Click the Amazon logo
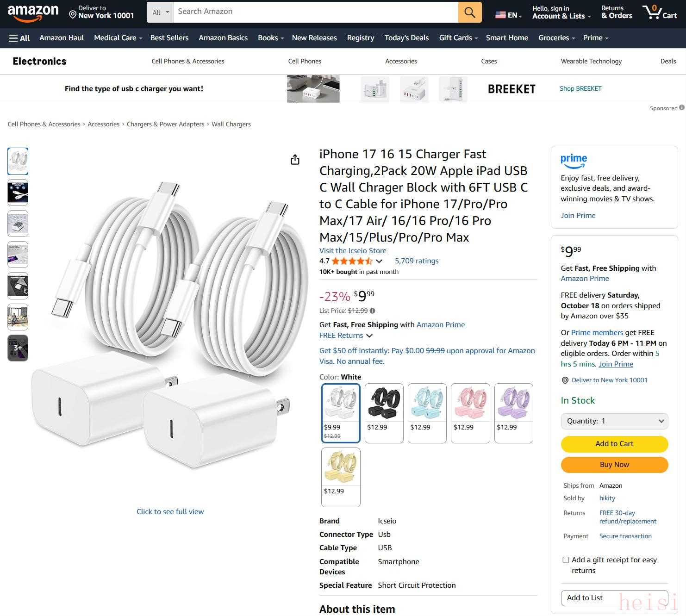This screenshot has width=686, height=616. (33, 12)
